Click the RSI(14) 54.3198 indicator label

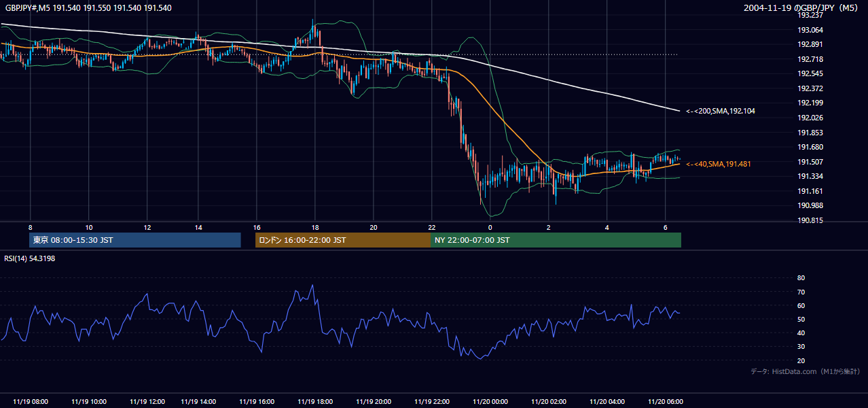[x=30, y=258]
